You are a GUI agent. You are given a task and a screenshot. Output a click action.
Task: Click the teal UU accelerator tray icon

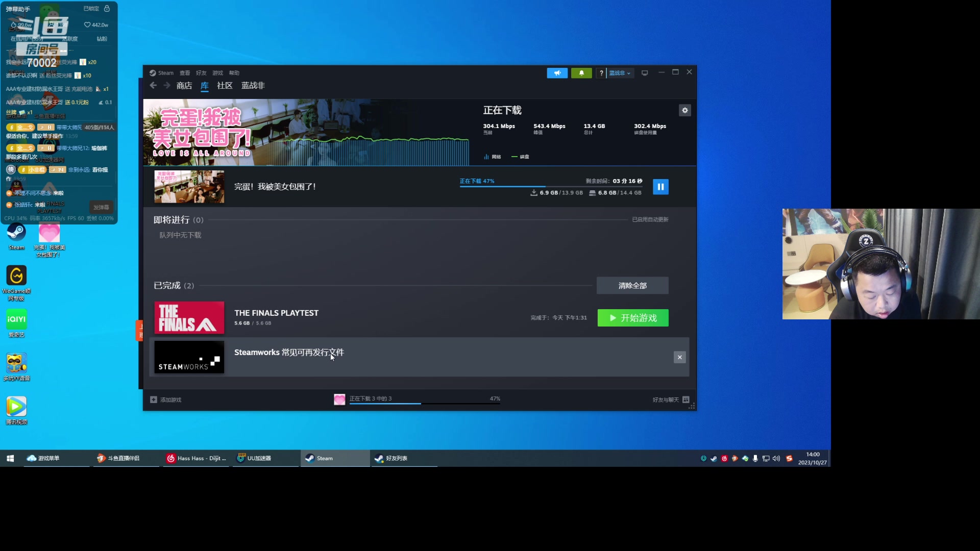pyautogui.click(x=703, y=459)
